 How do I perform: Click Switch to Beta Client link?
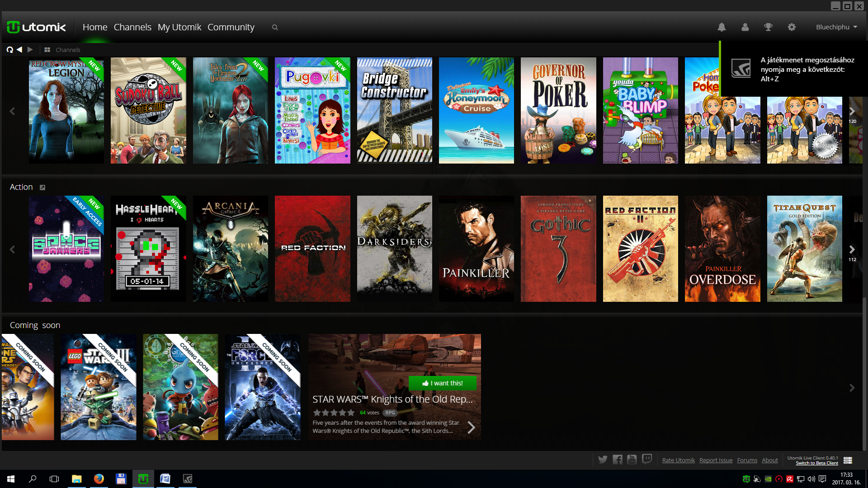pos(816,463)
